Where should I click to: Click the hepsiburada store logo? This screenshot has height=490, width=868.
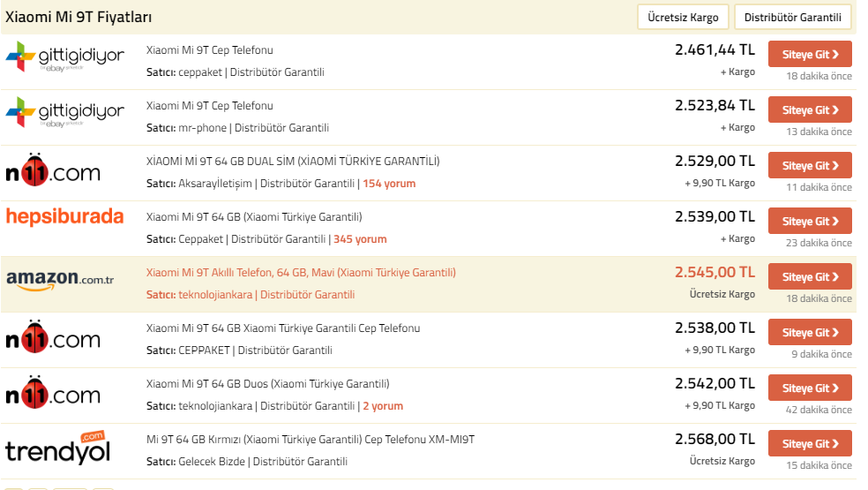(64, 216)
